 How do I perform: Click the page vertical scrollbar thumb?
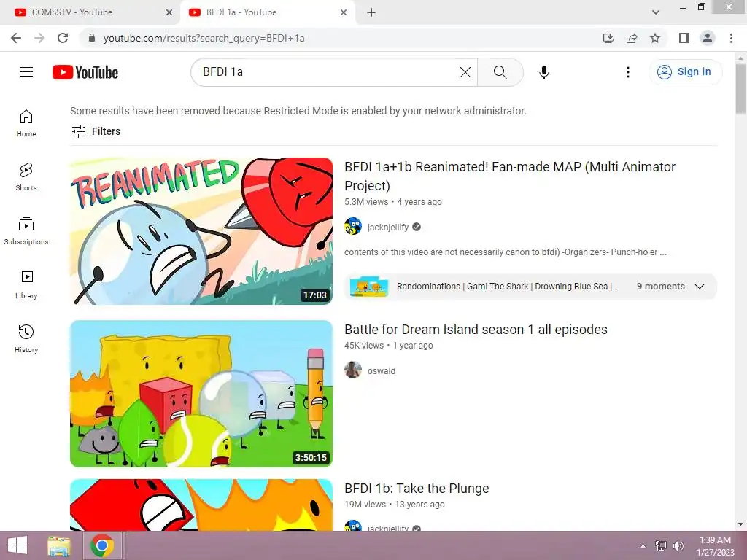740,89
